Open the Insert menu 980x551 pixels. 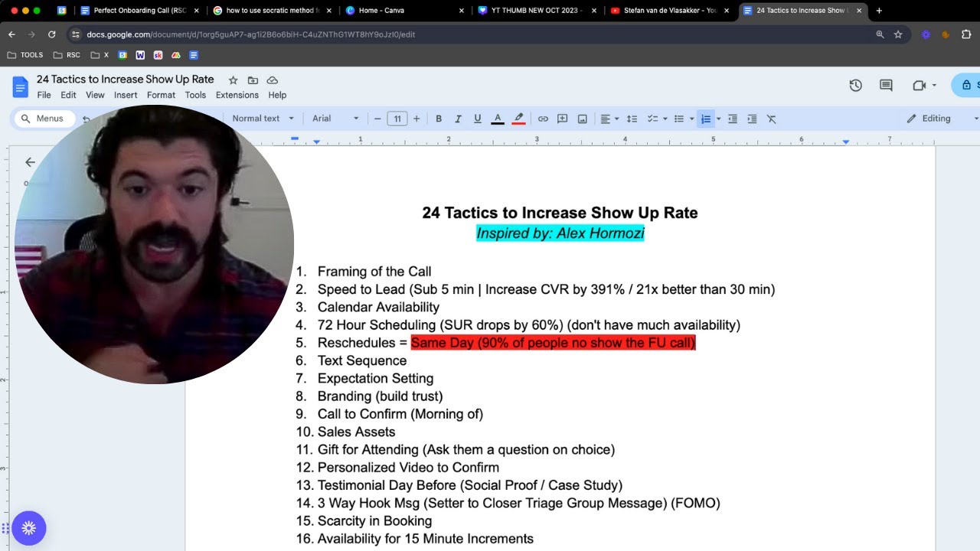pos(126,95)
